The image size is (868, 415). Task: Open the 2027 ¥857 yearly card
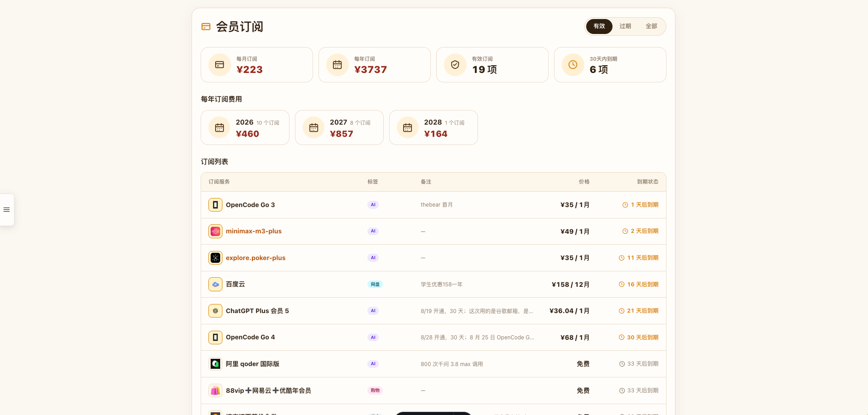[x=339, y=128]
